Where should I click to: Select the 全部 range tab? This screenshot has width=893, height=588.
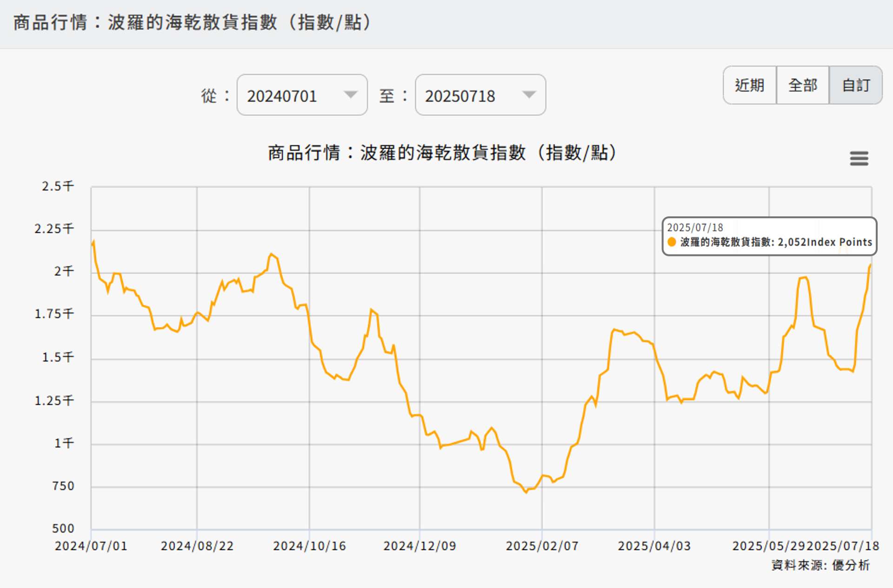pyautogui.click(x=803, y=85)
